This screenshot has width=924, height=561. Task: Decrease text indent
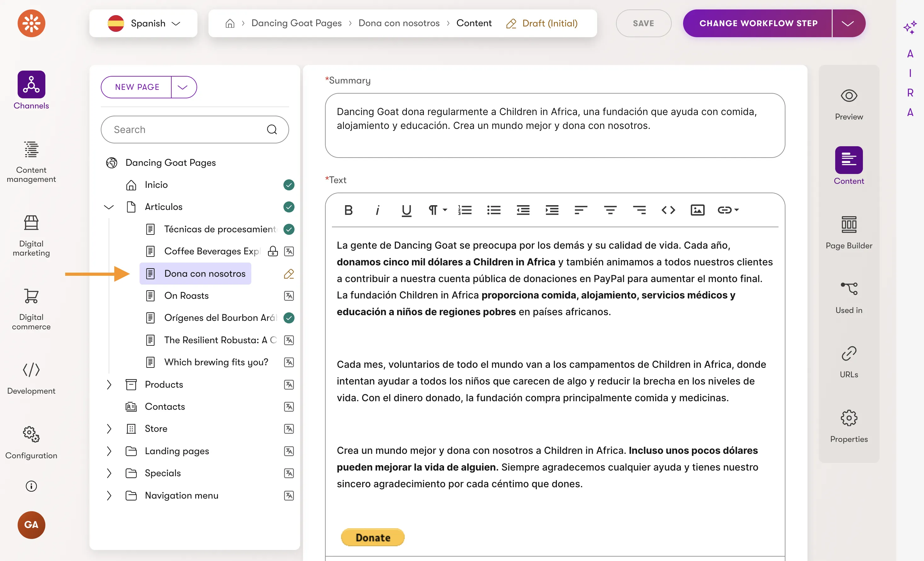(x=523, y=210)
